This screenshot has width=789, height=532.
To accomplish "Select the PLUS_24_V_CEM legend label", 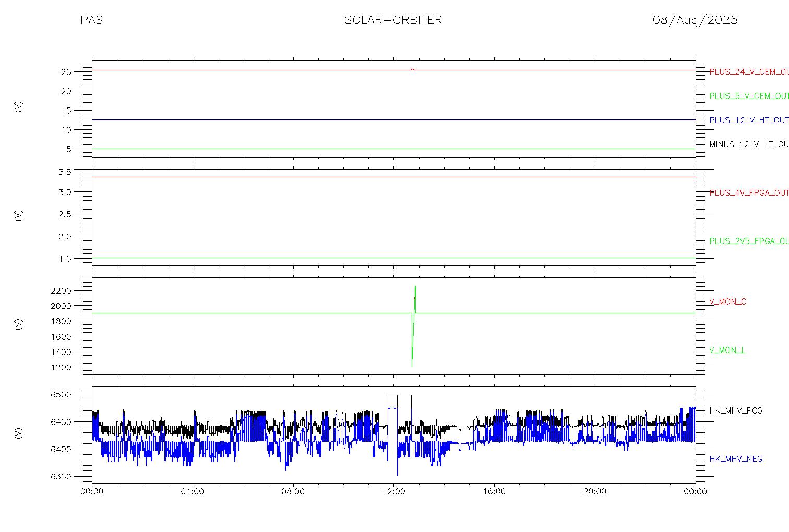I will (749, 72).
